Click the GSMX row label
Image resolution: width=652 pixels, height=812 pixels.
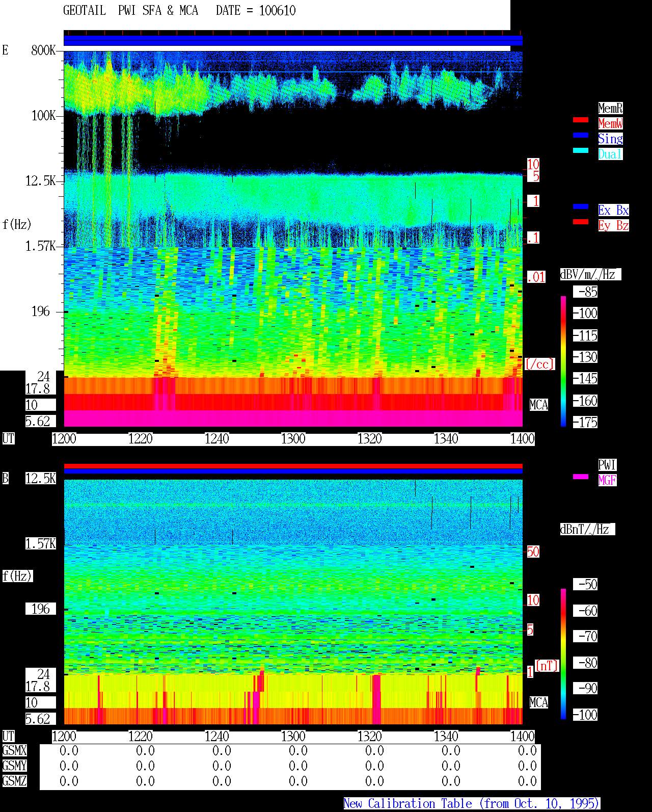(x=14, y=751)
